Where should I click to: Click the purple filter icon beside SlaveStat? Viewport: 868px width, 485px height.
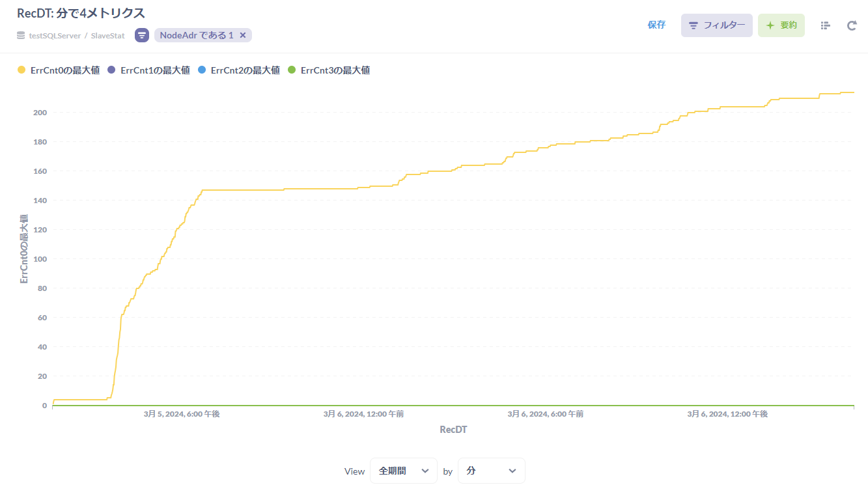tap(142, 35)
